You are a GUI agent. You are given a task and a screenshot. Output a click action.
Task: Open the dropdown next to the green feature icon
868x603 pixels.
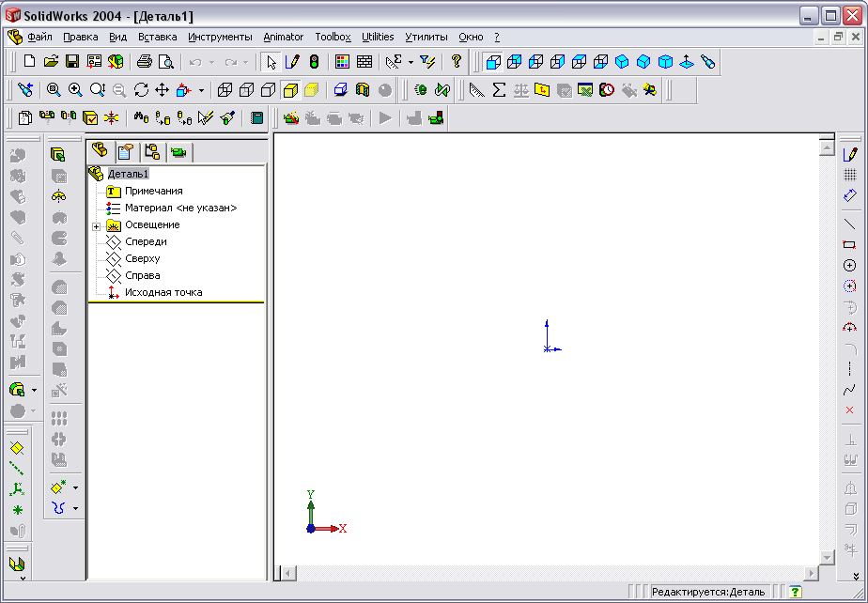tap(34, 391)
